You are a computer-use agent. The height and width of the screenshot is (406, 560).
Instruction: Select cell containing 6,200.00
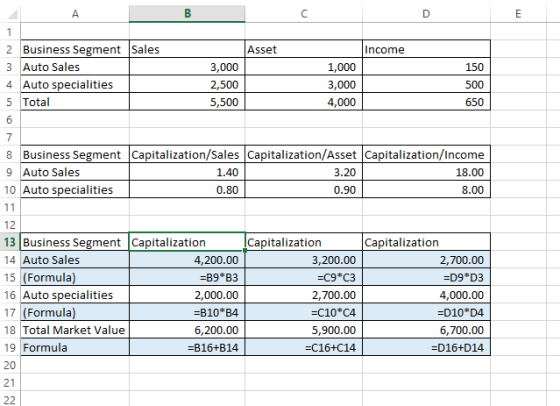(x=187, y=330)
